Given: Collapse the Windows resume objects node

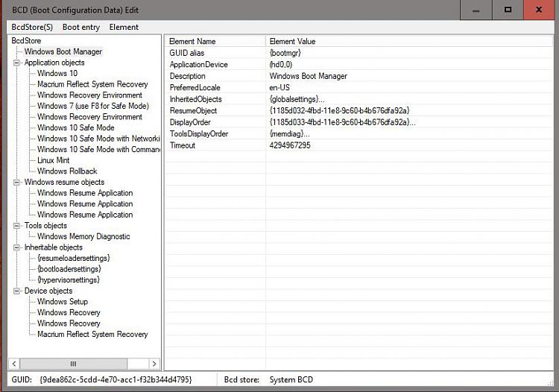Looking at the screenshot, I should click(x=16, y=182).
